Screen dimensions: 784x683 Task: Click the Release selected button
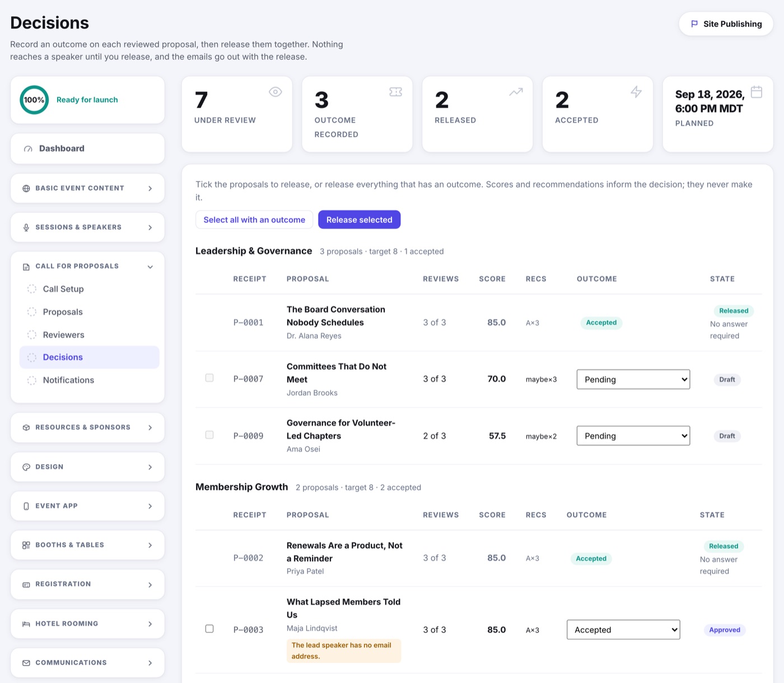click(x=360, y=219)
